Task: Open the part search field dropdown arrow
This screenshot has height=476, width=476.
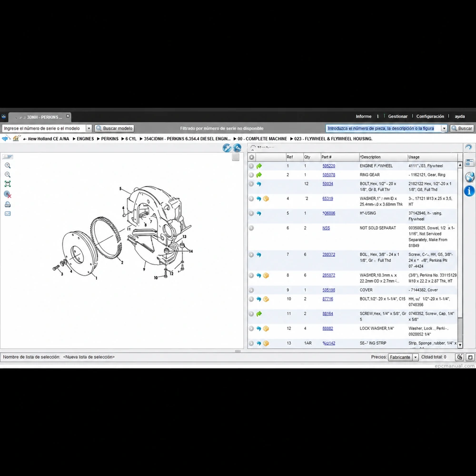Action: tap(444, 129)
